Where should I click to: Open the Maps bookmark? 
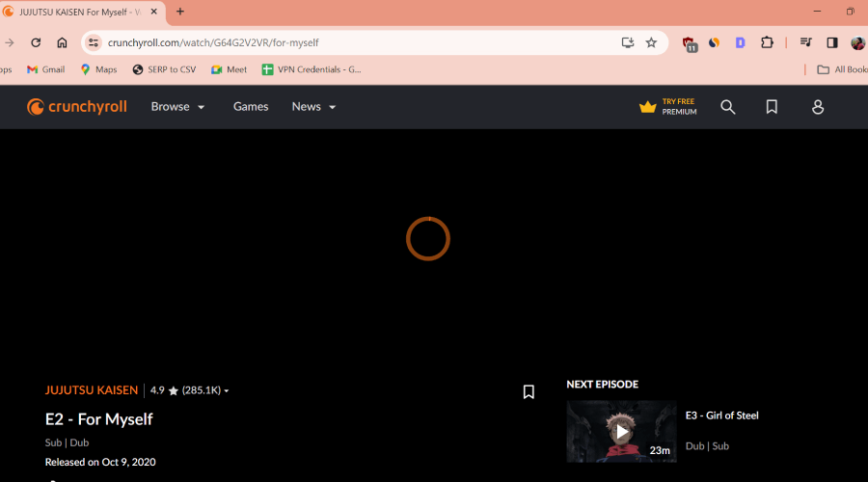tap(98, 69)
